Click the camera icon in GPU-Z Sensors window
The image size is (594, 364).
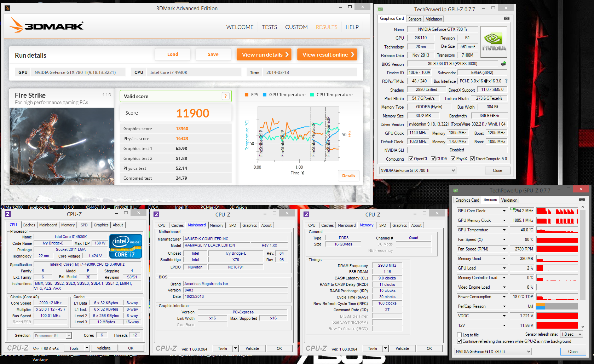(582, 200)
